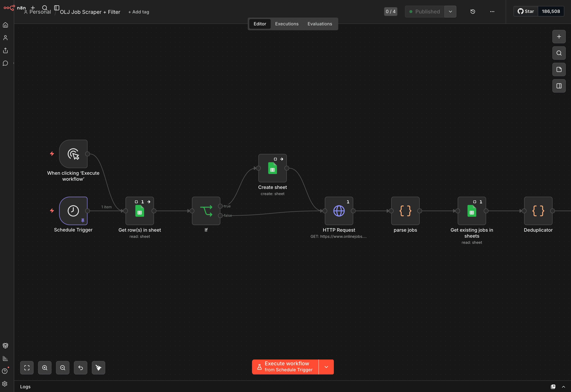Click the lightning bolt beside Schedule Trigger
The image size is (571, 392).
[52, 211]
